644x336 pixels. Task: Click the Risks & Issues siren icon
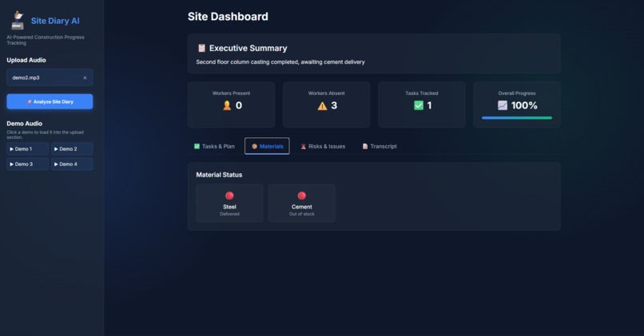pyautogui.click(x=304, y=147)
